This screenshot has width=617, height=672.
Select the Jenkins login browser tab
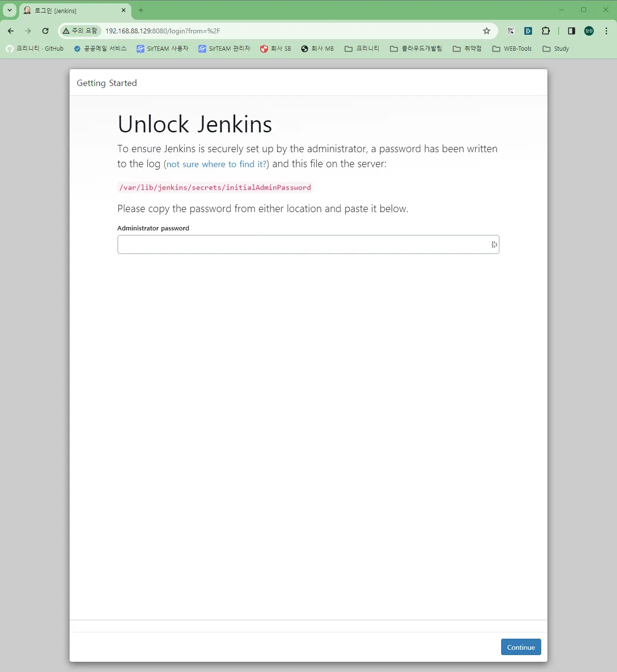(x=75, y=10)
